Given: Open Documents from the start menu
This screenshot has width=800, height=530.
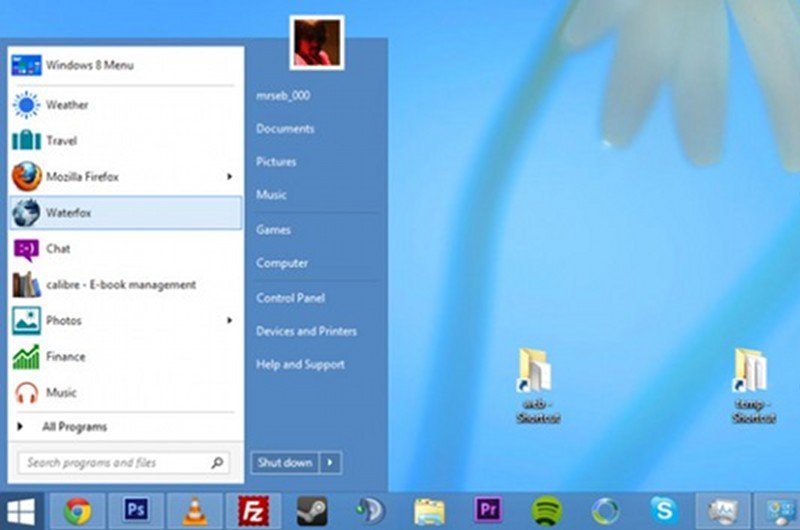Looking at the screenshot, I should (285, 129).
